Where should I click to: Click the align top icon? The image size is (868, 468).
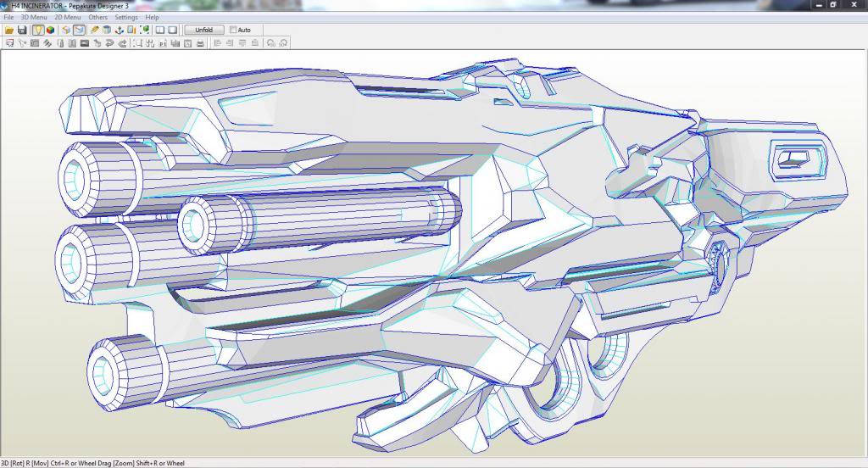(242, 43)
